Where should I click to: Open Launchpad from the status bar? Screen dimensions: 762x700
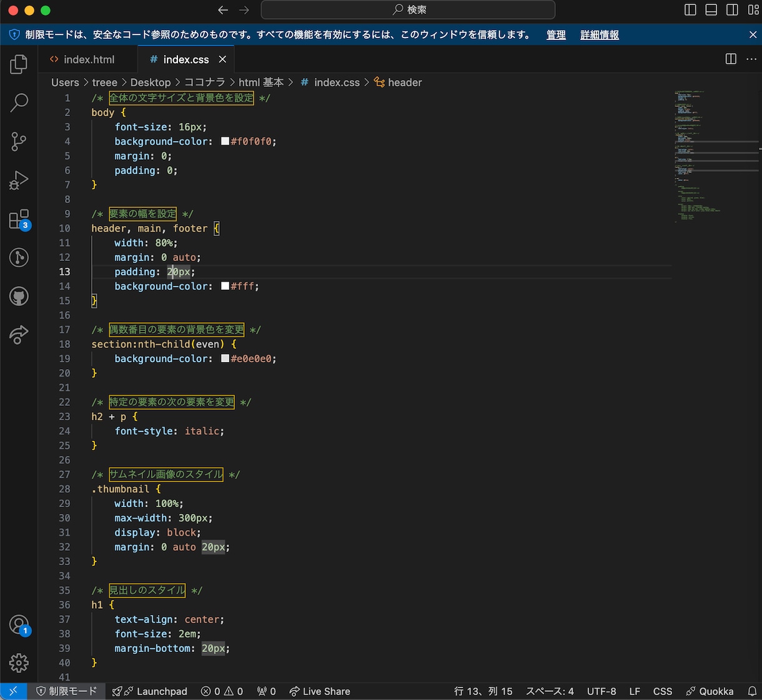click(150, 691)
